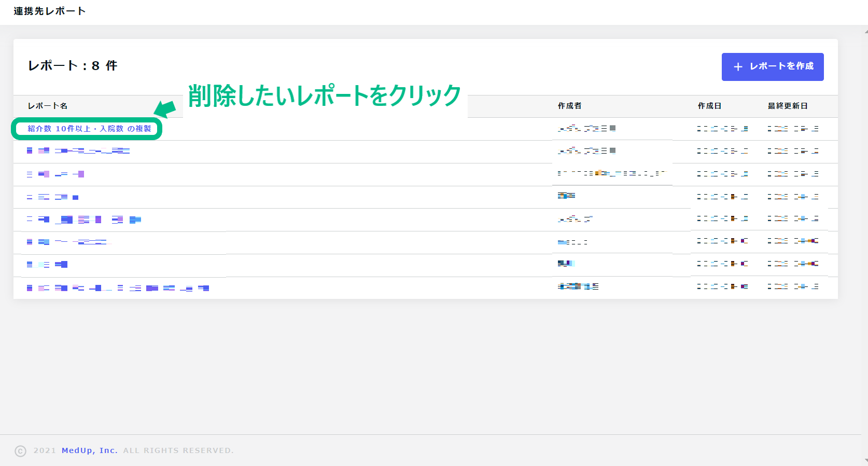The image size is (868, 466).
Task: Click the レポート：8 件 count heading
Action: click(x=73, y=66)
